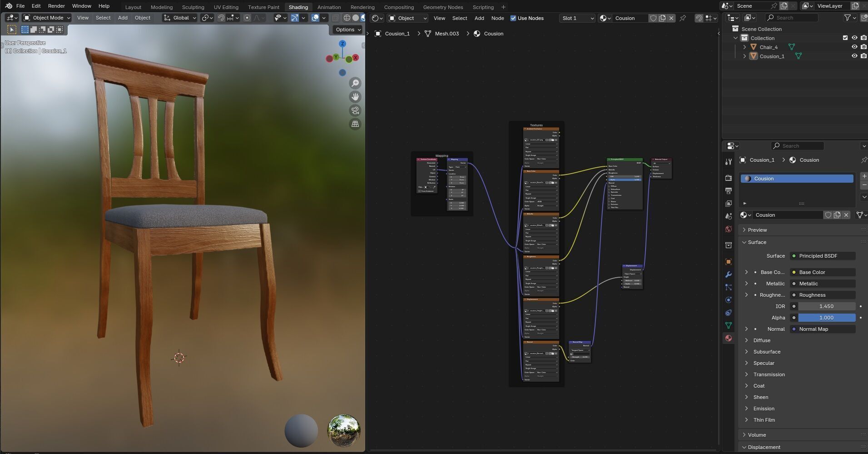Open the View Layer properties tab

point(729,204)
